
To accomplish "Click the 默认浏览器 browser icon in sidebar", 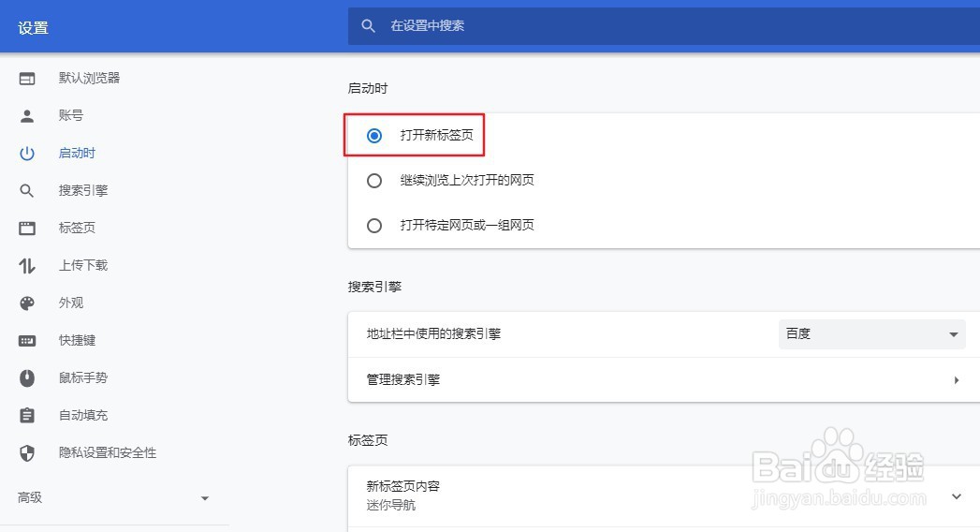I will coord(27,78).
